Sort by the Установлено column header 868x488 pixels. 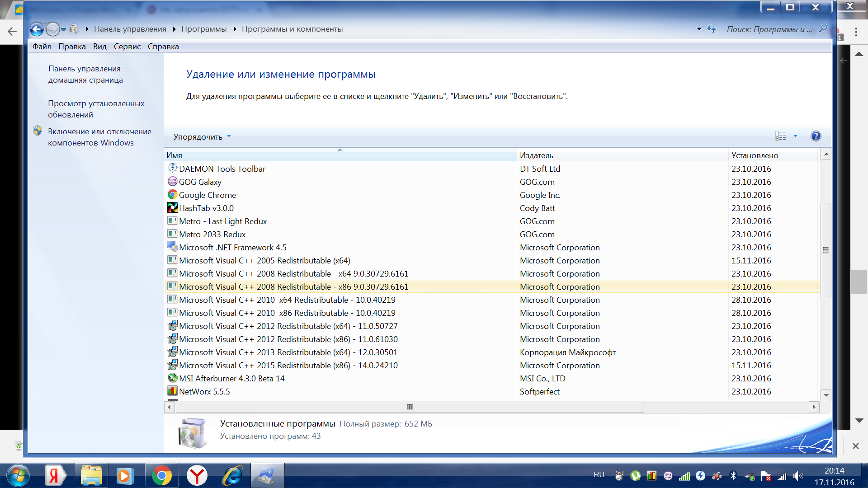point(774,155)
